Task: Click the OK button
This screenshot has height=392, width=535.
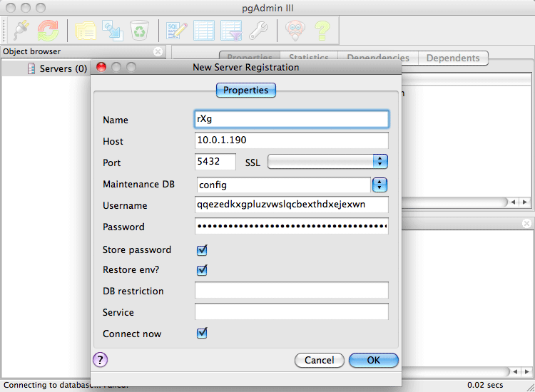Action: coord(374,361)
